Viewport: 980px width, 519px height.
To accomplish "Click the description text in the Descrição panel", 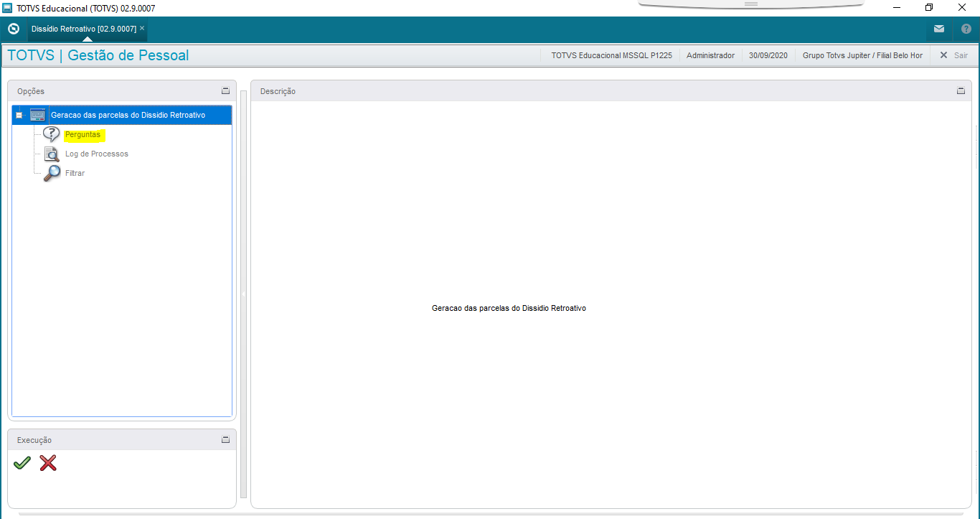I will pyautogui.click(x=509, y=308).
